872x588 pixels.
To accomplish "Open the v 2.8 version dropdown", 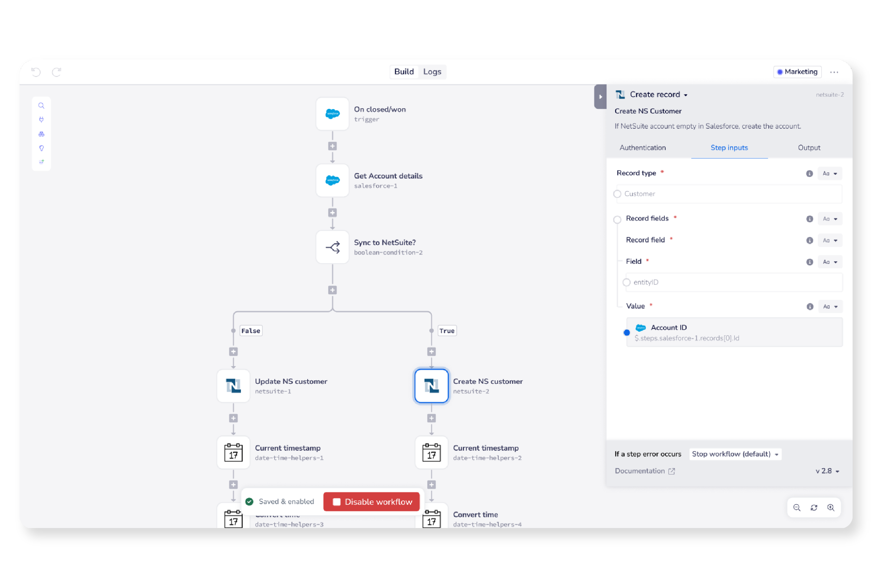I will [x=826, y=470].
